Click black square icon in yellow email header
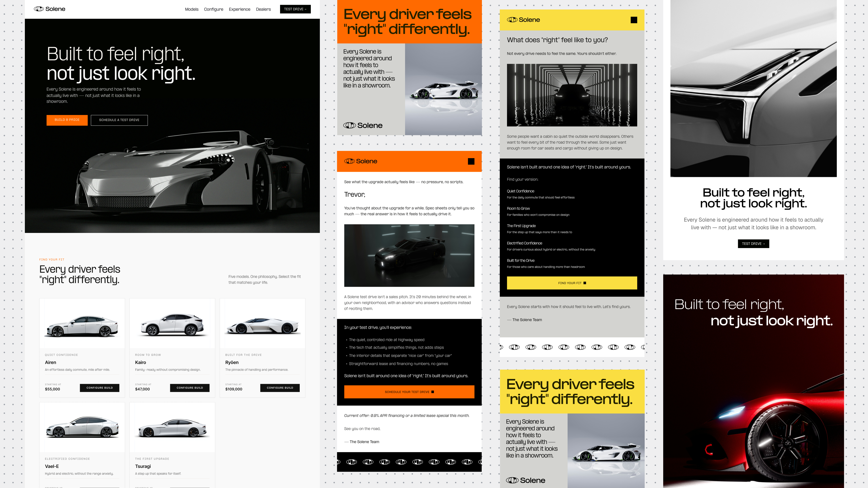This screenshot has height=488, width=868. point(634,20)
